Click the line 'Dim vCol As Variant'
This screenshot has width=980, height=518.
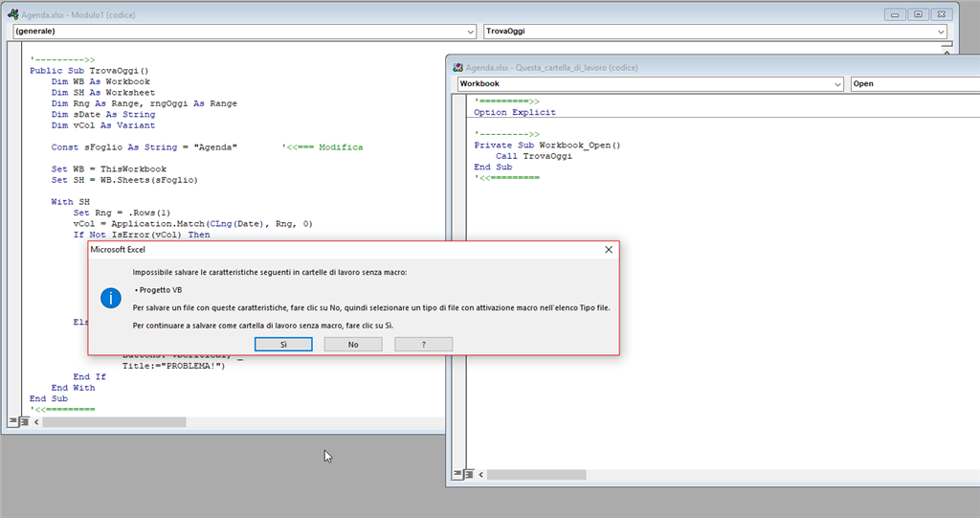coord(103,125)
